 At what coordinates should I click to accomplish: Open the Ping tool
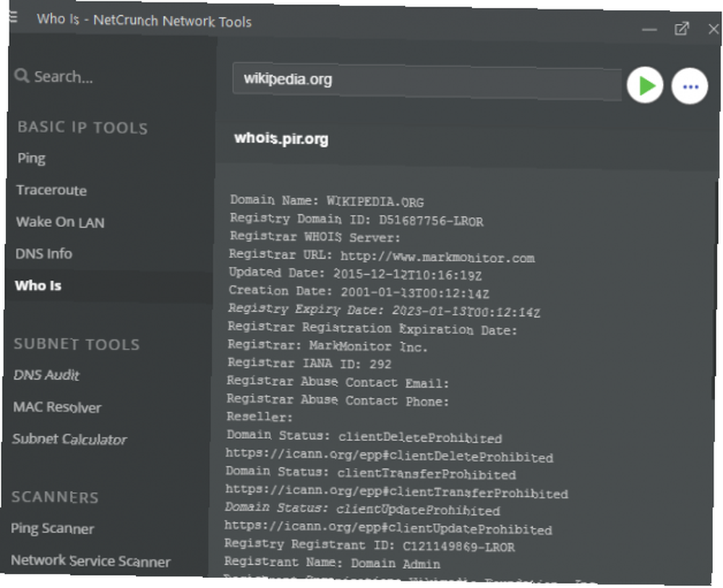pos(31,158)
